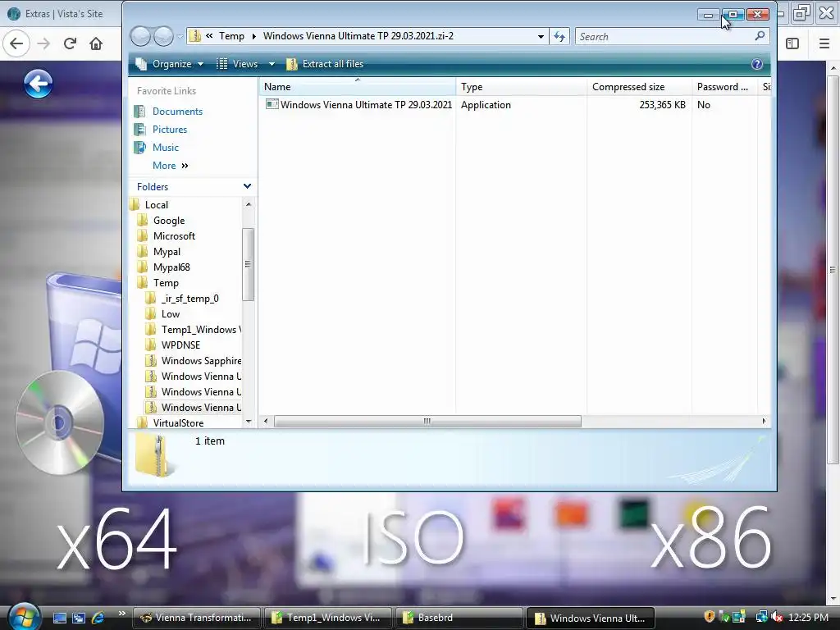Screen dimensions: 840x630
Task: Click Show Desktop quick launch icon
Action: (59, 618)
